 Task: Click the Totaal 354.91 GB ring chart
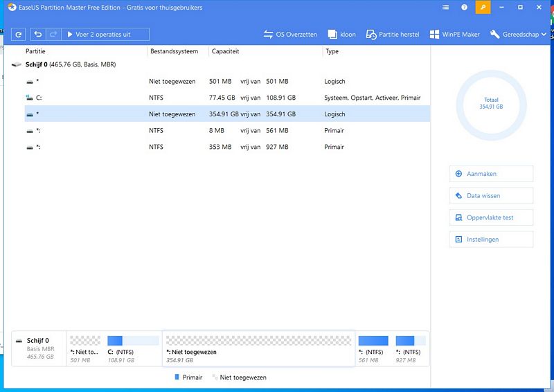pos(491,105)
